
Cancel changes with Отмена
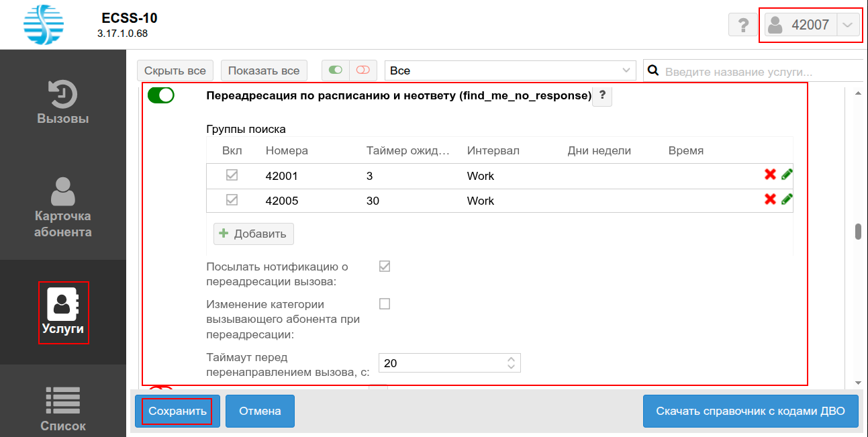pos(260,411)
